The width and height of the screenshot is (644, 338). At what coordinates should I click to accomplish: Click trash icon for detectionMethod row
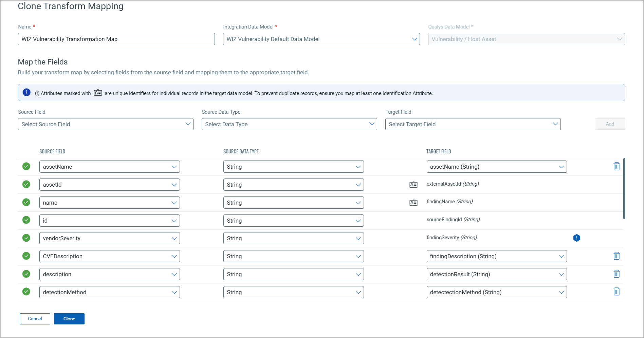pos(617,292)
